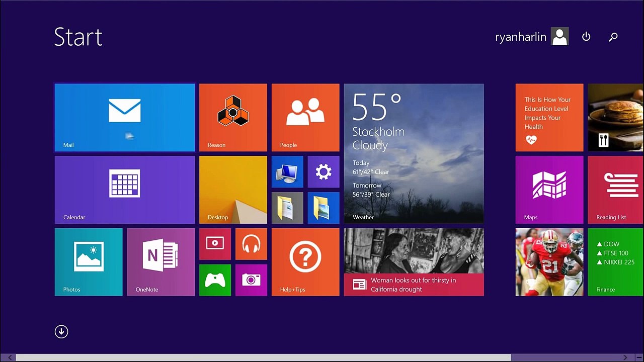Open the Health tile about Education Level
644x362 pixels.
click(549, 118)
